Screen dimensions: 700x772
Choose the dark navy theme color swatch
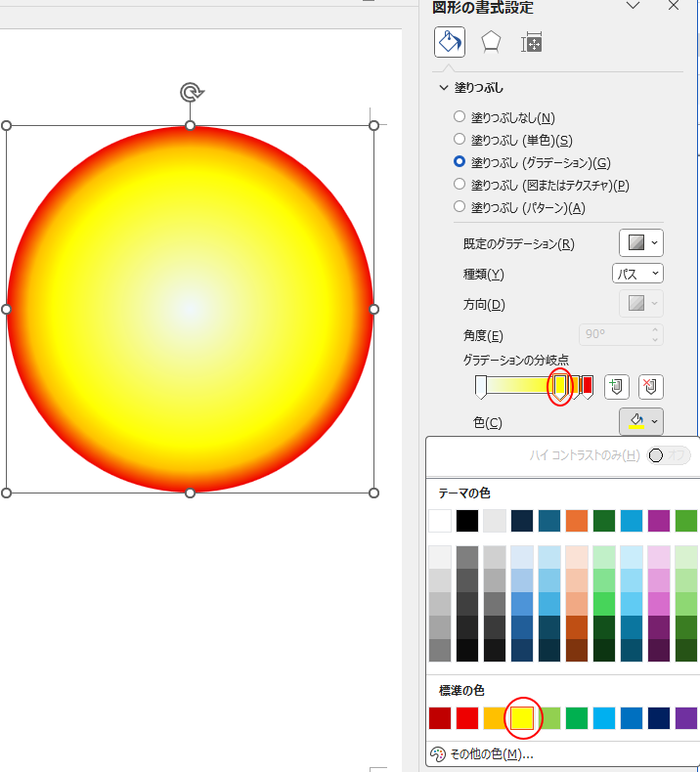(522, 521)
